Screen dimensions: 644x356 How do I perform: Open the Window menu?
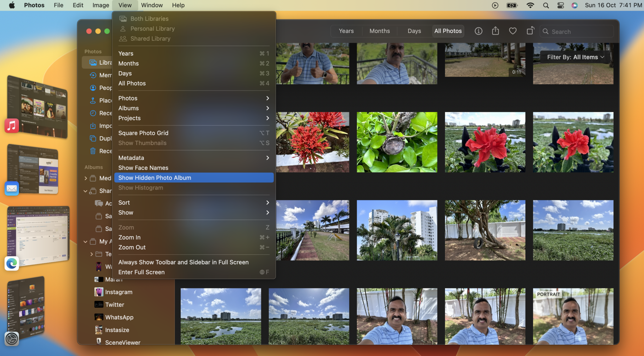[152, 5]
